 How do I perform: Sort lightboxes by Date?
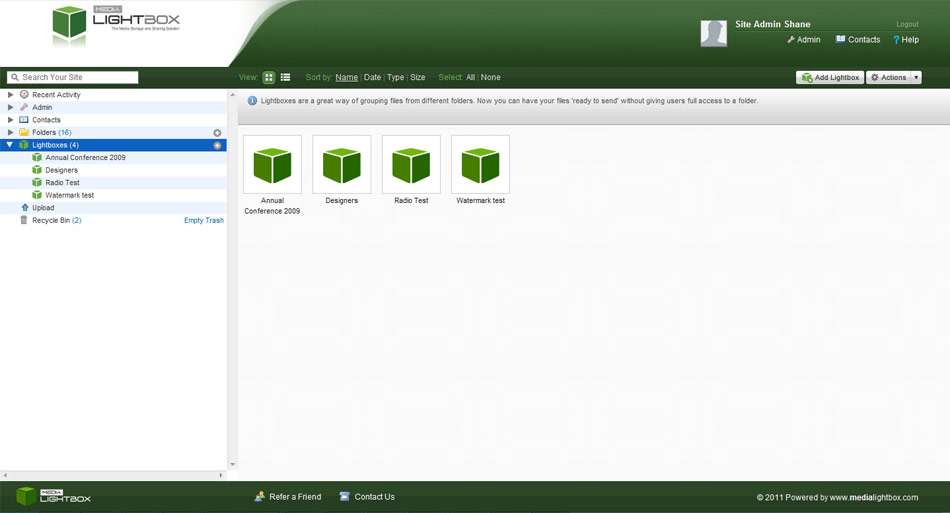pos(372,77)
